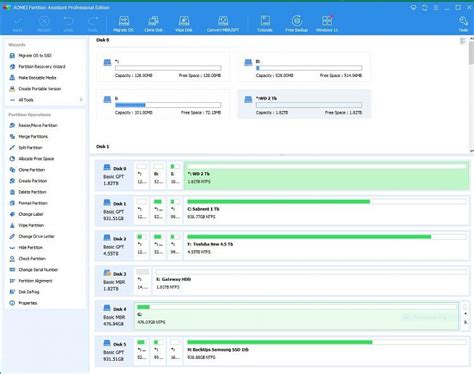The width and height of the screenshot is (474, 374).
Task: Select WD 2 Tb partition in disk map
Action: 326,176
